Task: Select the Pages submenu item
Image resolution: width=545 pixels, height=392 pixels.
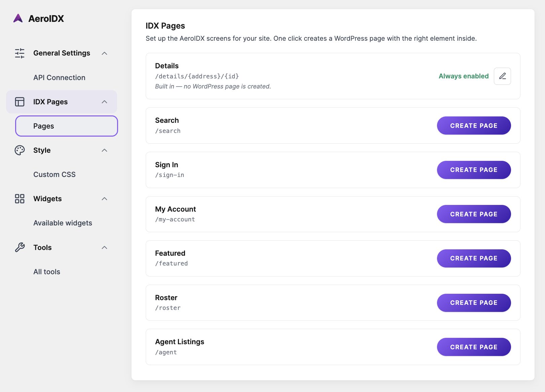Action: coord(67,126)
